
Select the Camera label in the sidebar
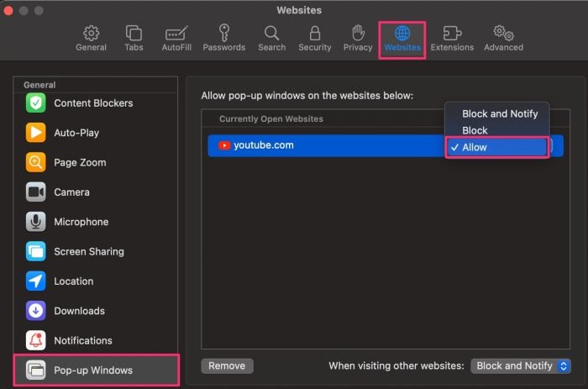(71, 192)
